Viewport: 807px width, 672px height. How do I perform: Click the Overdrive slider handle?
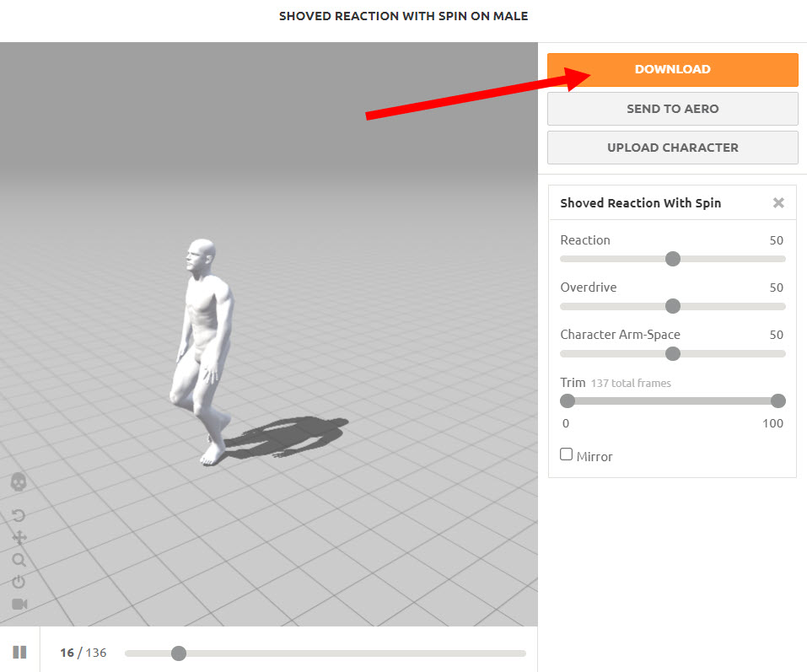pyautogui.click(x=673, y=306)
